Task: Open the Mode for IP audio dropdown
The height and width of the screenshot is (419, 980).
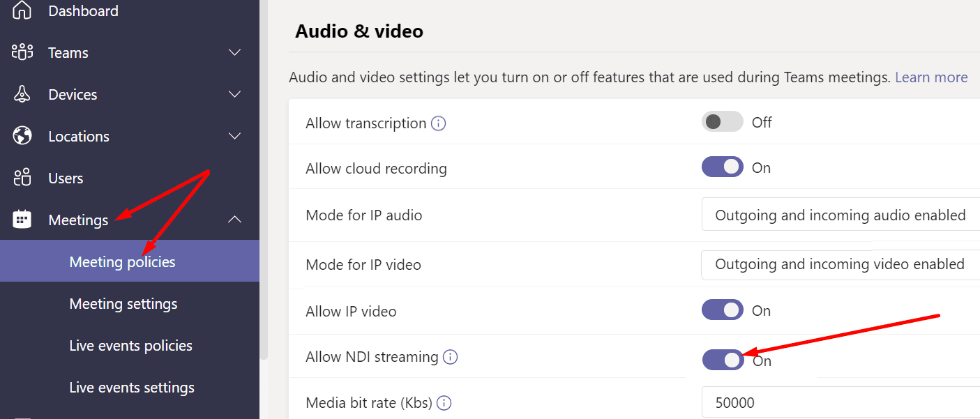Action: 840,215
